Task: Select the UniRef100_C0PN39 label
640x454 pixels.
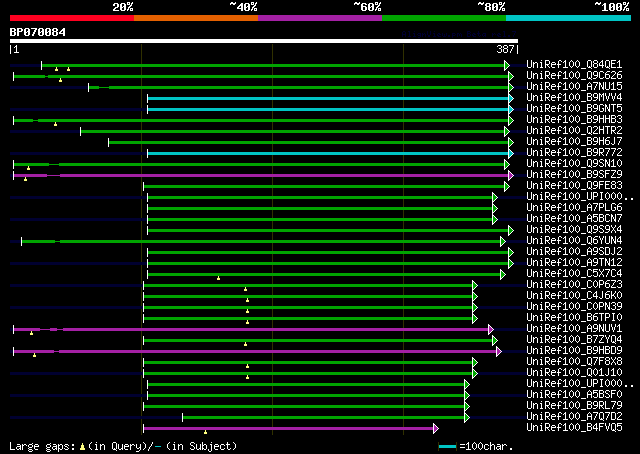Action: [574, 307]
